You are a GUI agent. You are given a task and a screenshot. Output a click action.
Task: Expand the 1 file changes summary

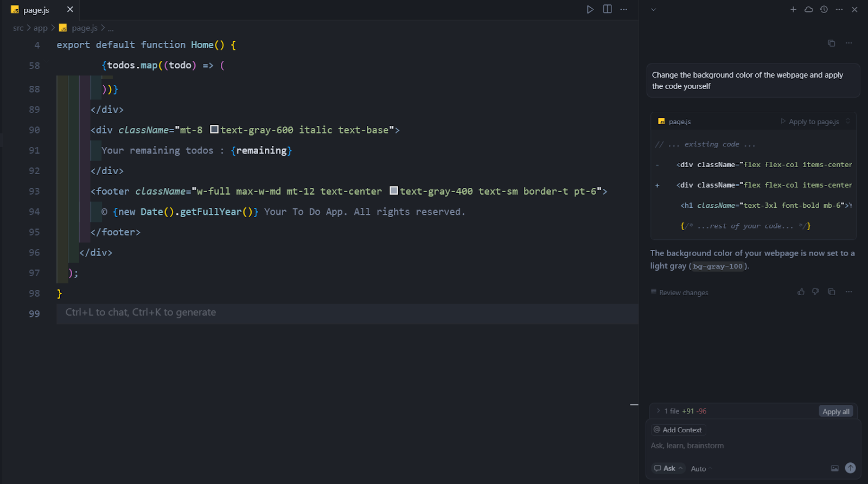658,411
